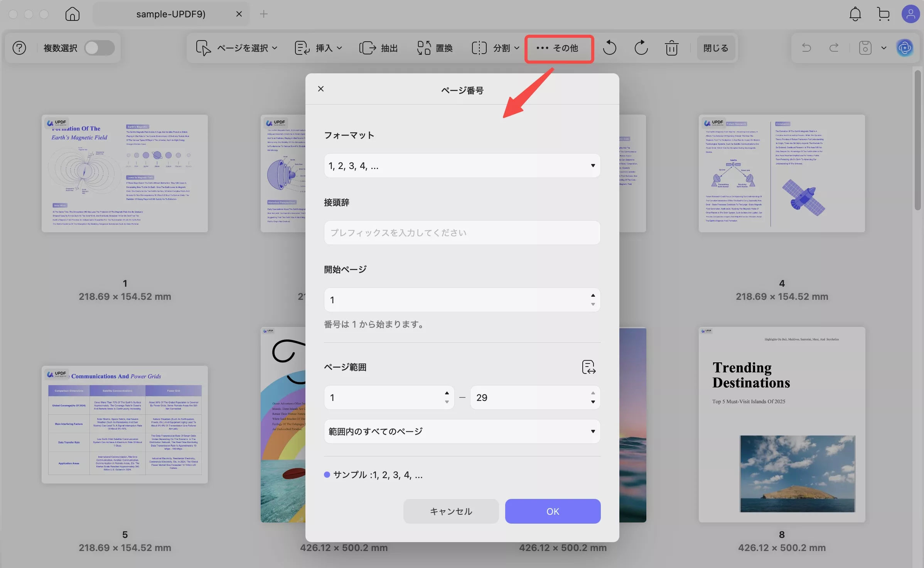
Task: Switch to the sample-UPDF9 tab
Action: tap(171, 14)
